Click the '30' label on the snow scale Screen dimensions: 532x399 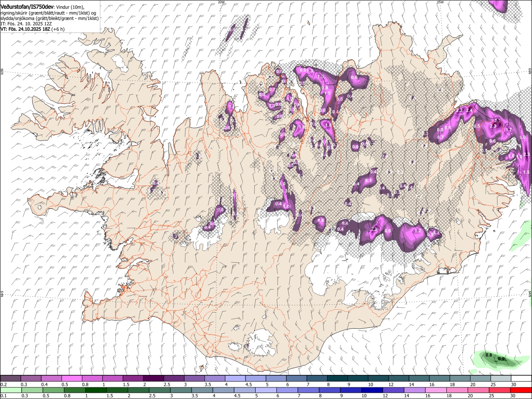coord(514,384)
